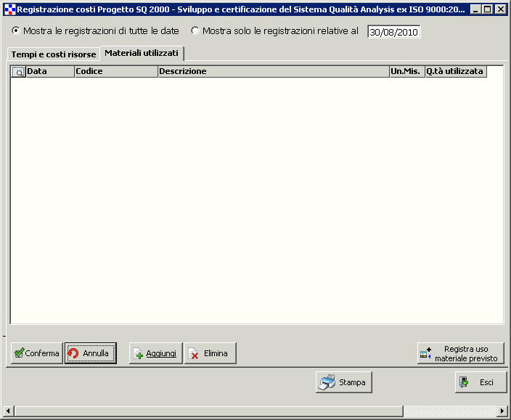This screenshot has width=511, height=420.
Task: Click Aggiungi to add a material
Action: (155, 353)
